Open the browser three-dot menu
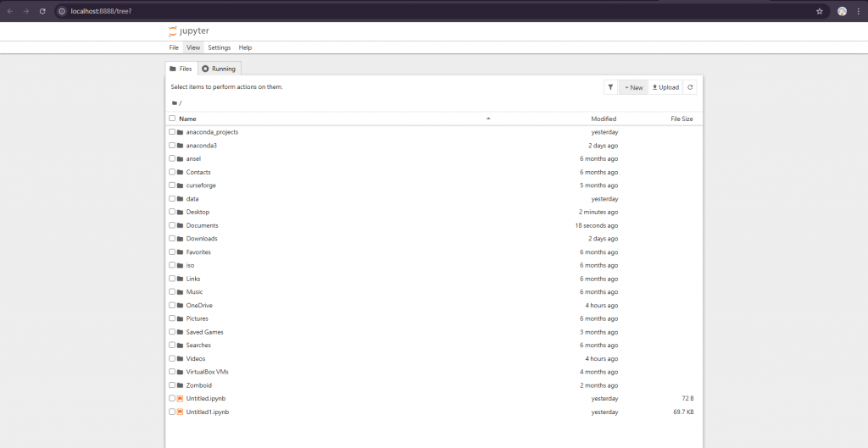The image size is (868, 448). pos(858,11)
